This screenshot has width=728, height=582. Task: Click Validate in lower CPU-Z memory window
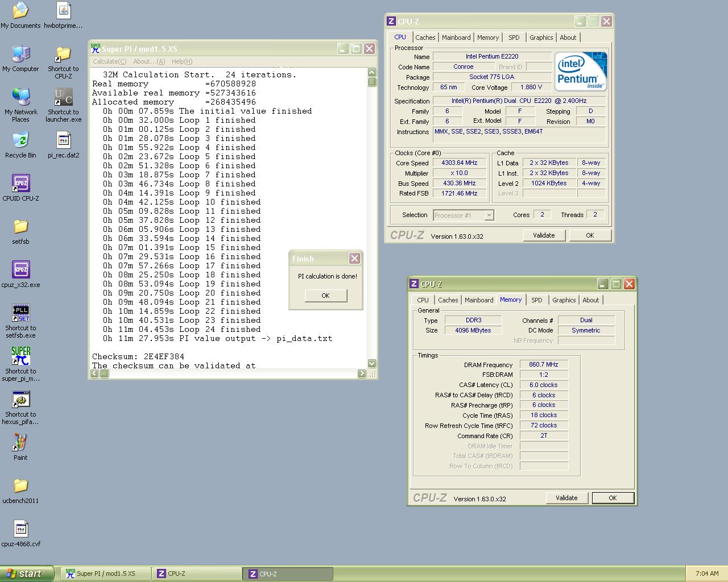click(x=566, y=498)
